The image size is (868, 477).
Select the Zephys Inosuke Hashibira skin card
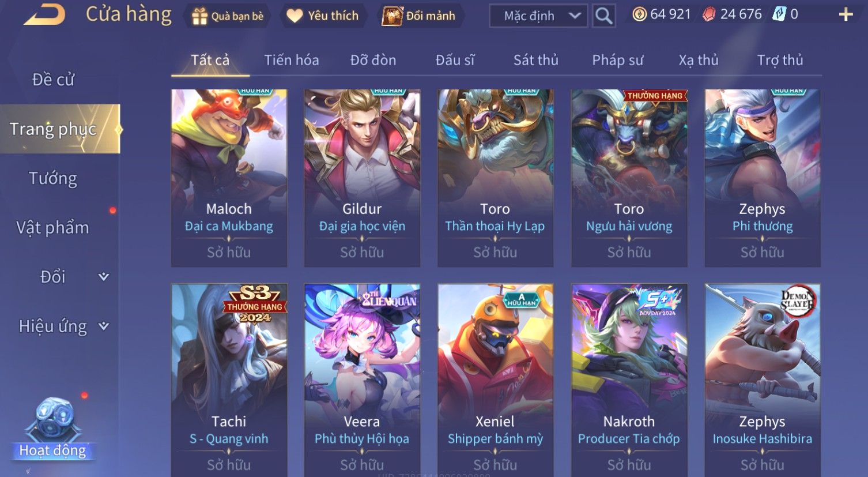pos(762,380)
